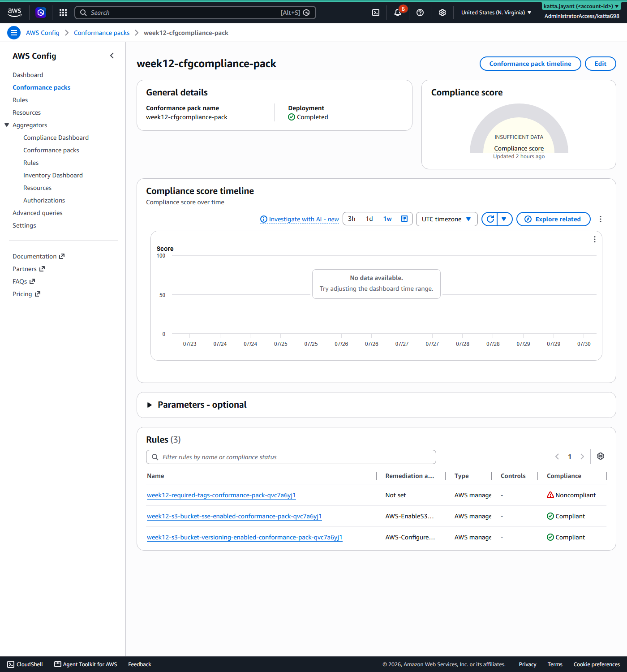Go to previous rules page arrow

(557, 457)
